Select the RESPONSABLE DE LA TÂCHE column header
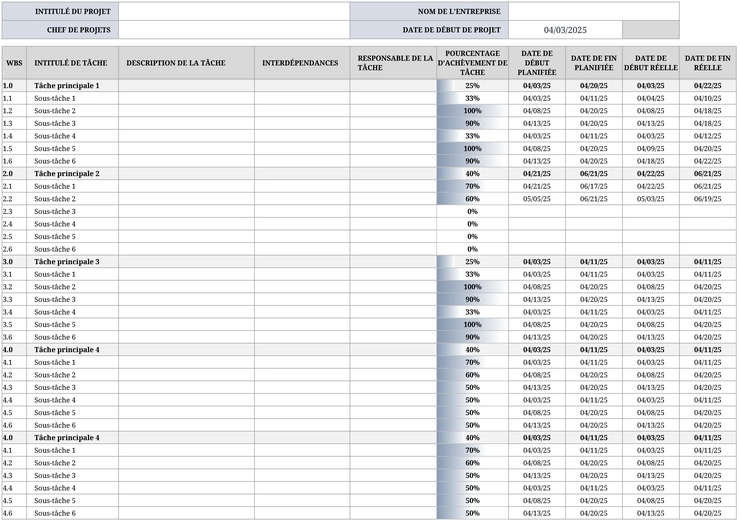This screenshot has height=521, width=740. (394, 63)
